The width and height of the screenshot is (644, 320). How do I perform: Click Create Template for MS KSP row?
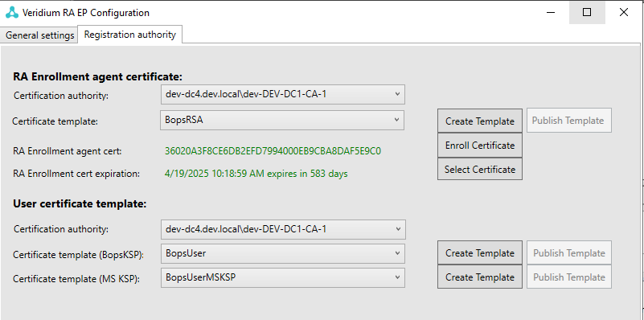(480, 277)
